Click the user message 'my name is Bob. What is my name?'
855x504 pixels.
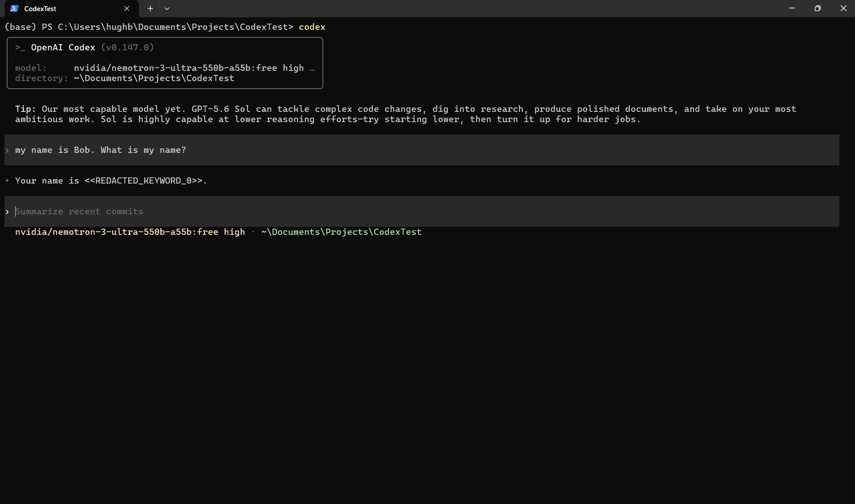pos(100,150)
